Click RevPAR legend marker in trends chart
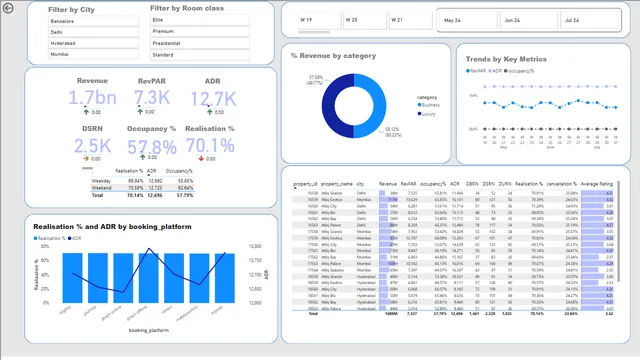The width and height of the screenshot is (640, 360). coord(468,71)
